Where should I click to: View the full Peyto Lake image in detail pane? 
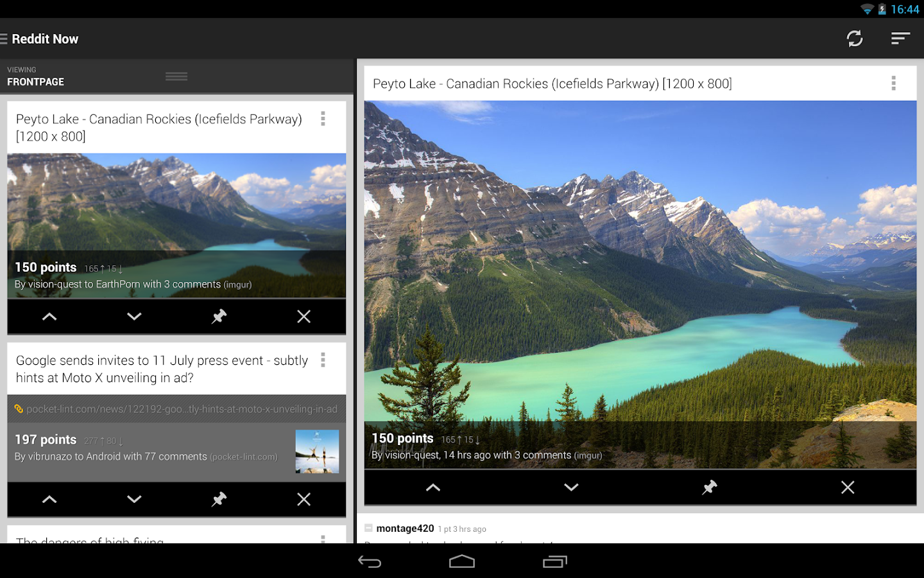[640, 285]
